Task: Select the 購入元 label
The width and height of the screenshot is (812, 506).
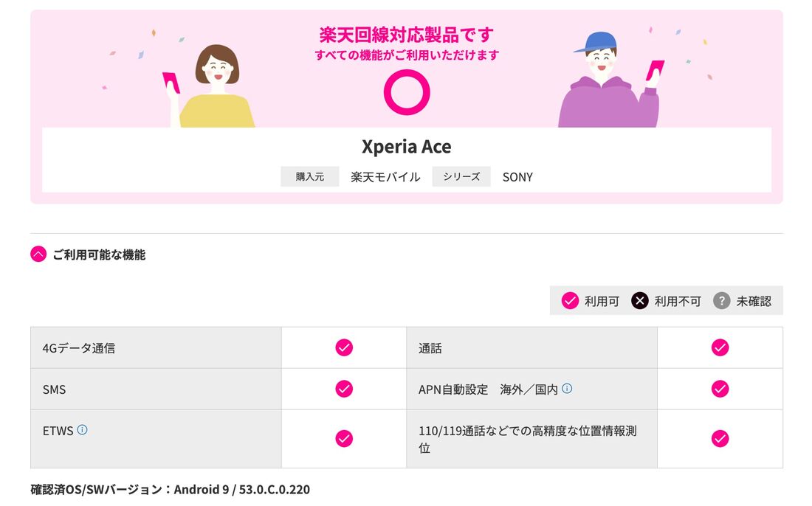Action: tap(310, 177)
